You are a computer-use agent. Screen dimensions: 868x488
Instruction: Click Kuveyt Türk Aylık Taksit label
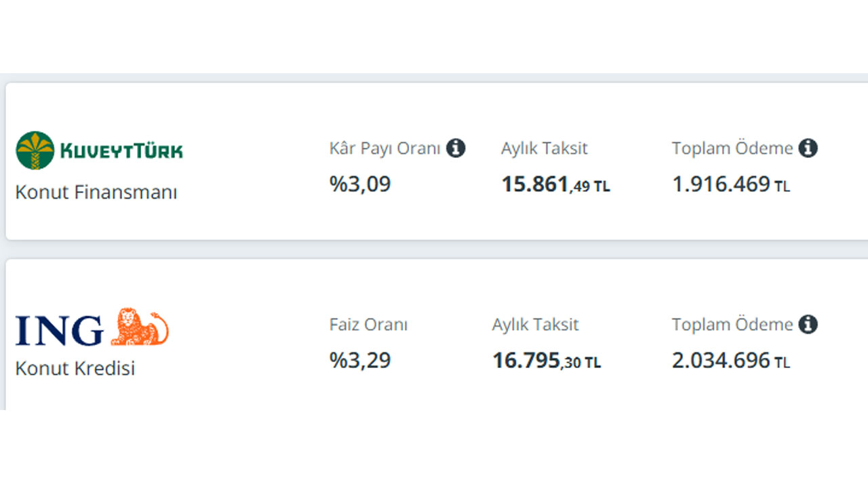545,148
